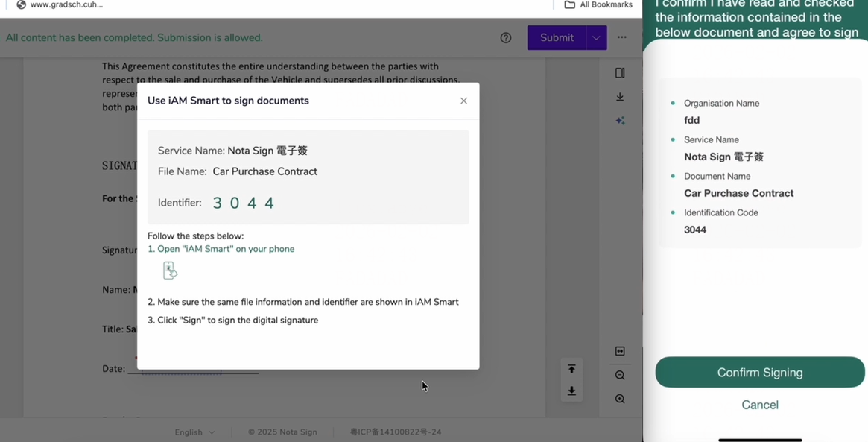This screenshot has width=868, height=442.
Task: Click the site URL in the bookmarks bar
Action: pos(66,5)
